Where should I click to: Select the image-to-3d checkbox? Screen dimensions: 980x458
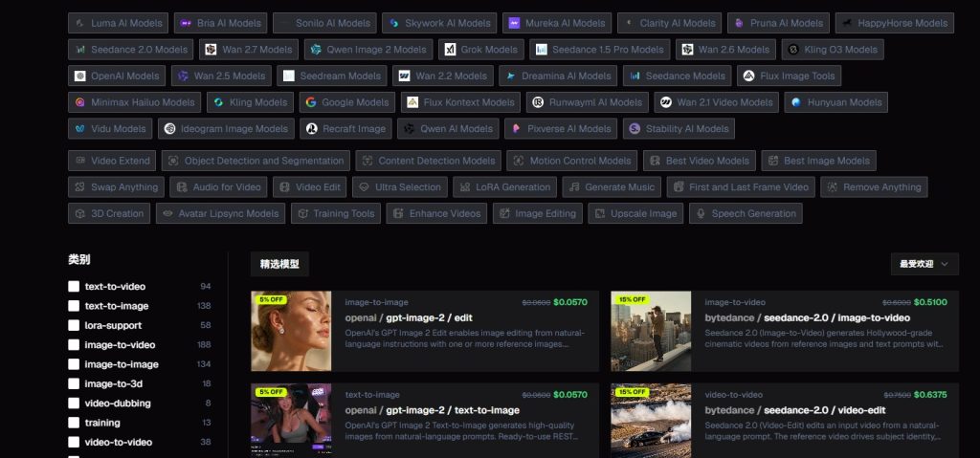(x=74, y=383)
